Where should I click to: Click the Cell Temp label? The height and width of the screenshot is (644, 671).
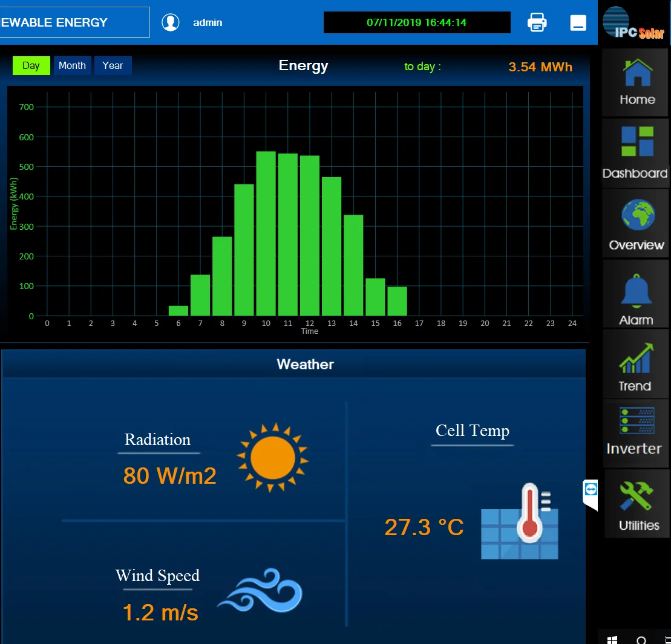[473, 431]
